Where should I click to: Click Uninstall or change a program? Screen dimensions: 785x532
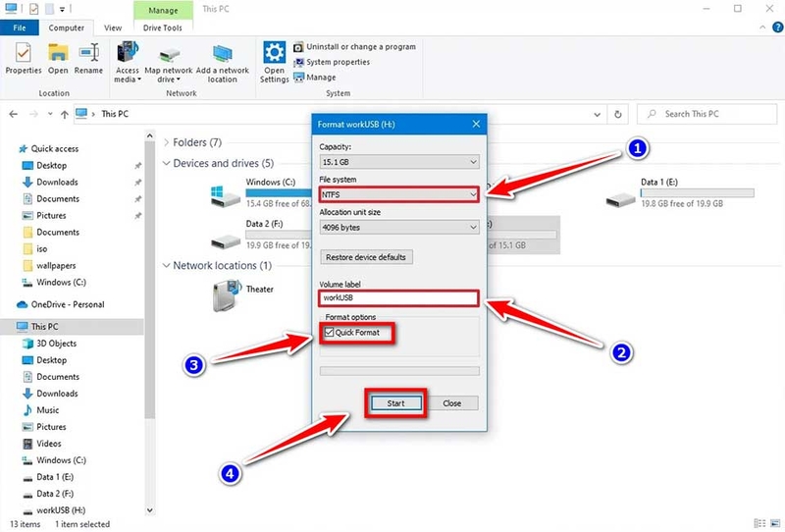(x=355, y=46)
